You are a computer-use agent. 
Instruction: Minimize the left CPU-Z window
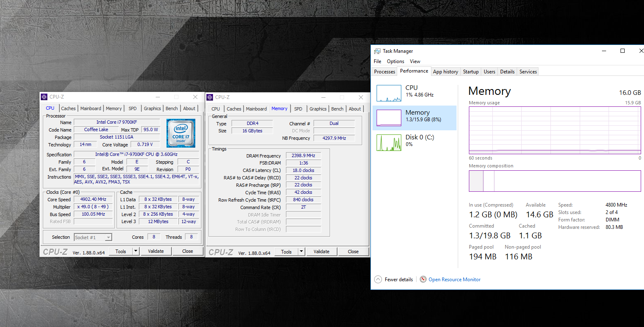[158, 97]
